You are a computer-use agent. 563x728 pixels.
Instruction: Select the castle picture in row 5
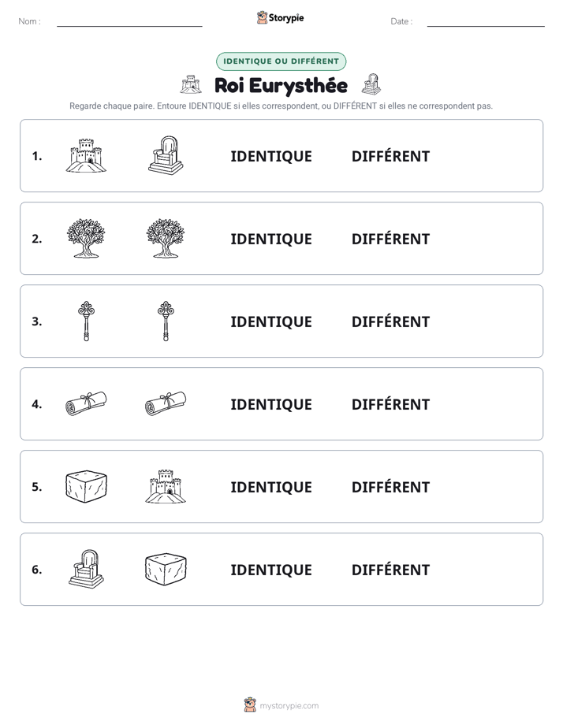pos(166,486)
